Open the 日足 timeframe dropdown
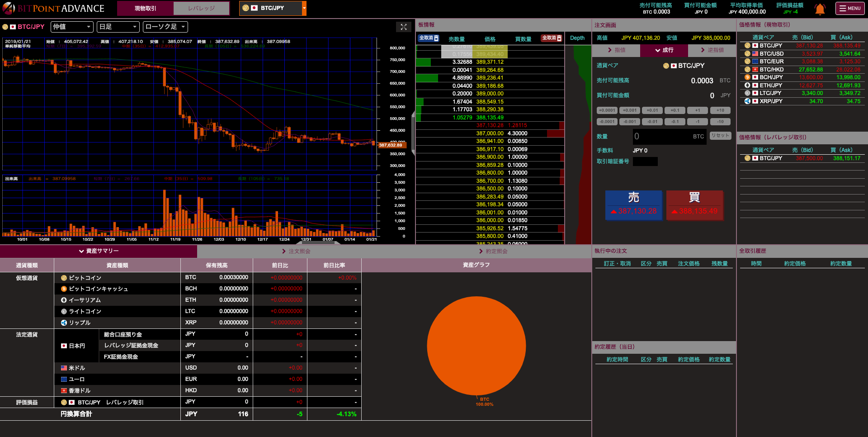 pos(118,27)
